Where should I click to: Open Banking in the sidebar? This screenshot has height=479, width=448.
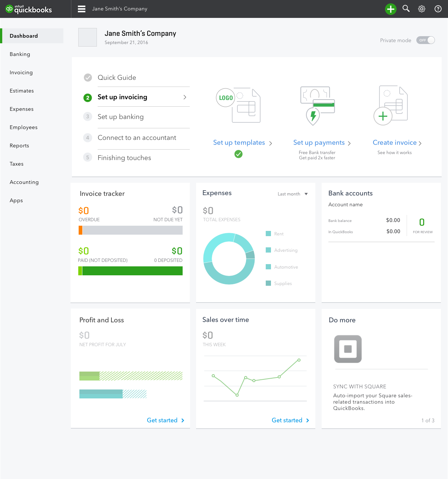pyautogui.click(x=20, y=54)
